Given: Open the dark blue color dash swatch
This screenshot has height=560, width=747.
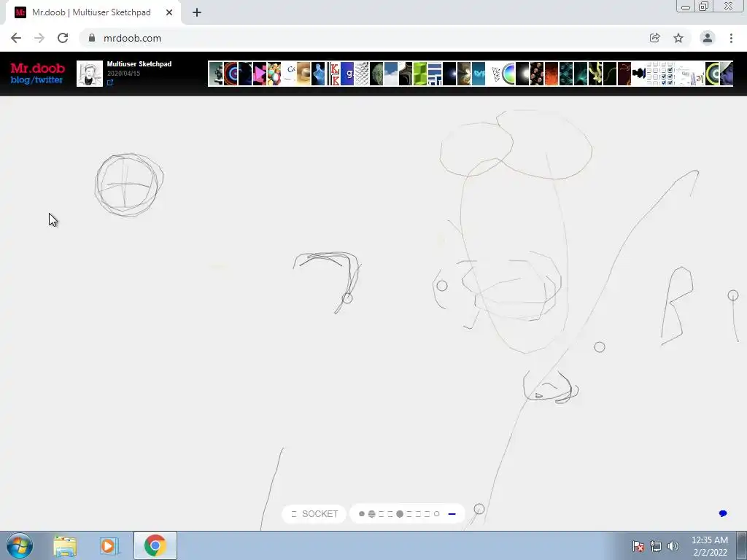Looking at the screenshot, I should pos(452,514).
